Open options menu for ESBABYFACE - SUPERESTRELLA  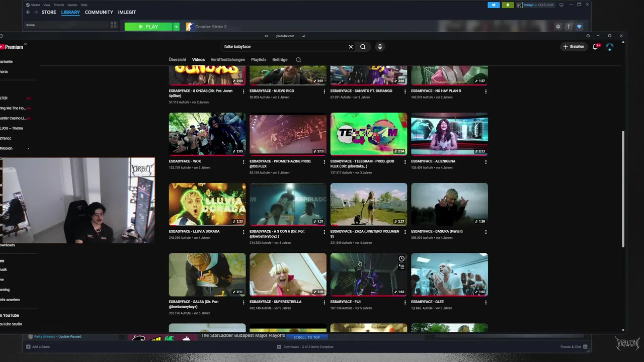coord(325,303)
